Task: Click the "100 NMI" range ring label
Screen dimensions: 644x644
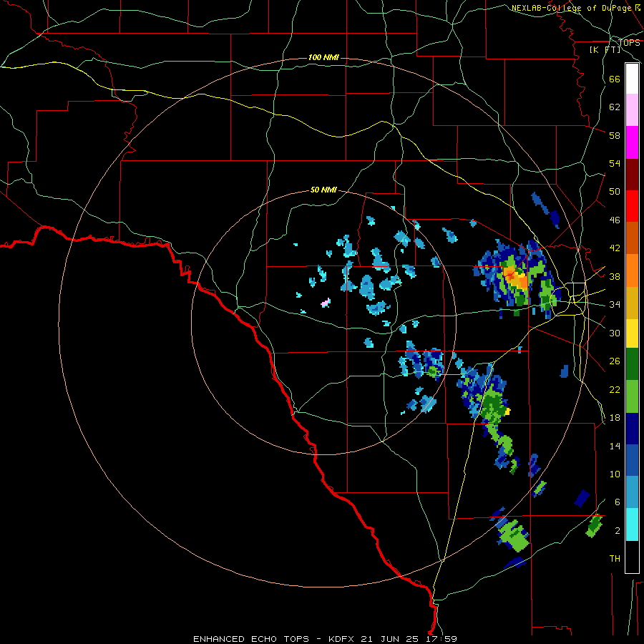Action: [x=323, y=57]
